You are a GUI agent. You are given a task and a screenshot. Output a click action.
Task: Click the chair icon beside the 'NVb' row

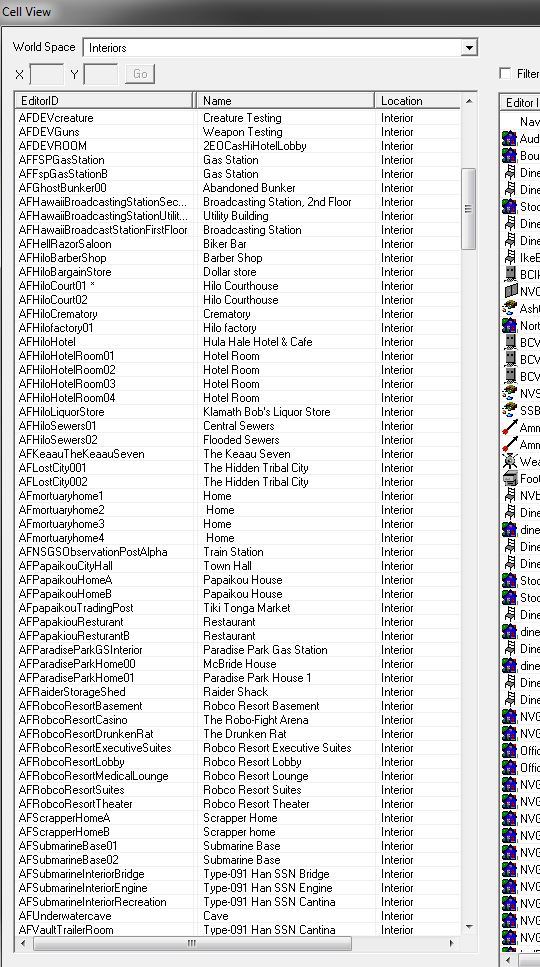[509, 495]
